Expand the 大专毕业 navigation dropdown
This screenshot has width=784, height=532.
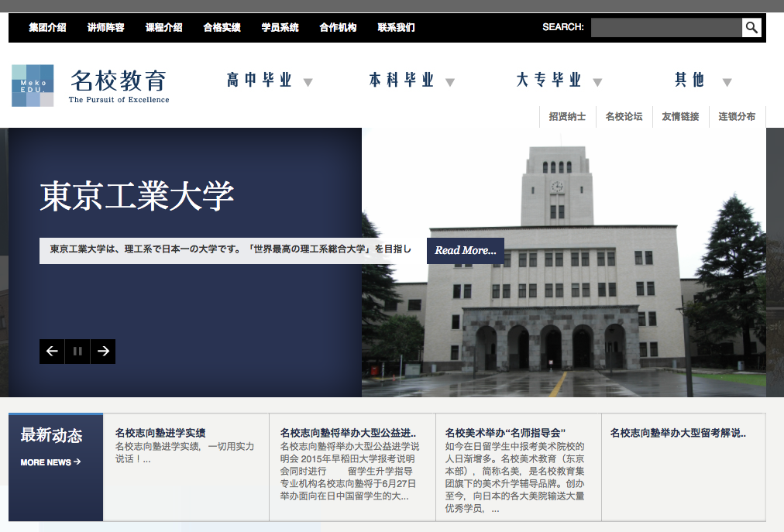(x=549, y=80)
